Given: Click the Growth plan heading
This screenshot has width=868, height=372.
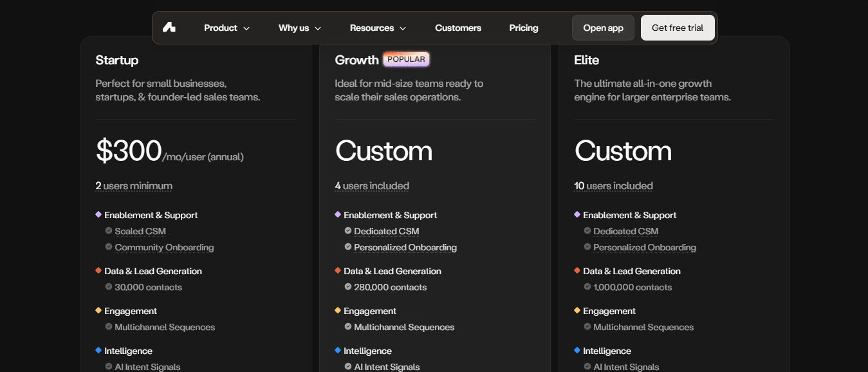Looking at the screenshot, I should point(357,60).
